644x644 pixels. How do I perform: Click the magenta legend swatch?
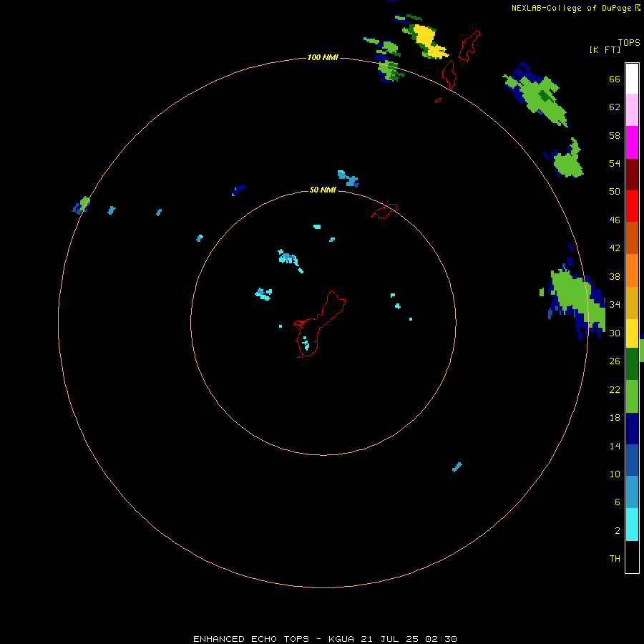632,142
